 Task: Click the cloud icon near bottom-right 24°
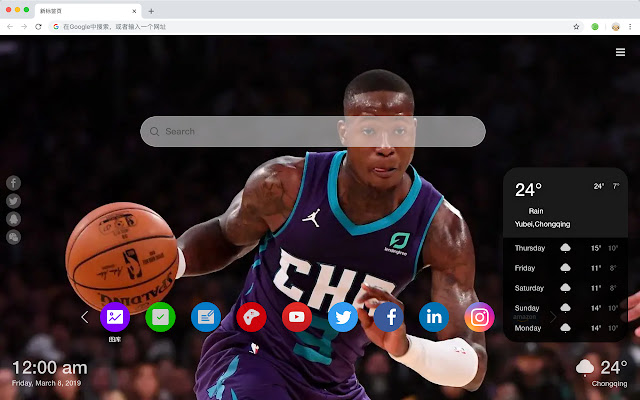(584, 367)
